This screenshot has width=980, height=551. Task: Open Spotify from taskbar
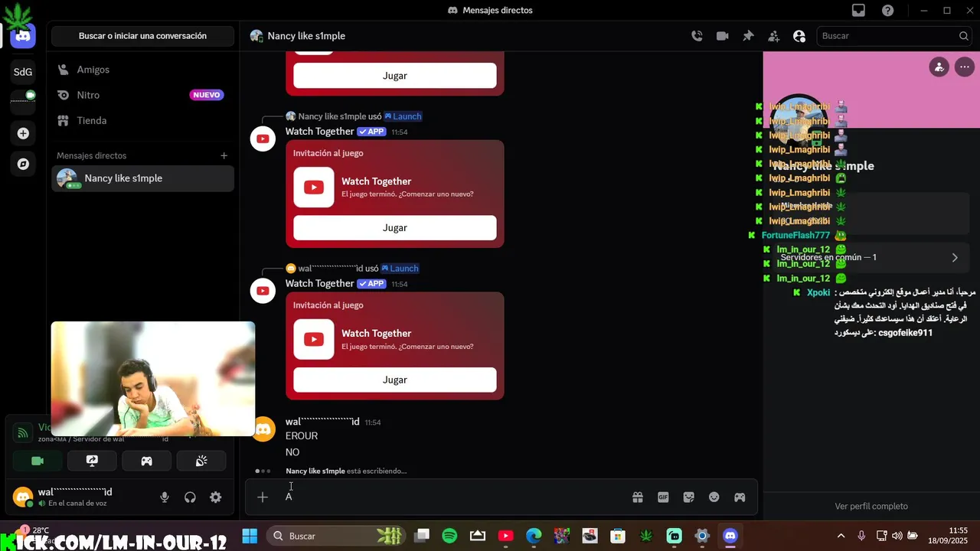(x=449, y=536)
